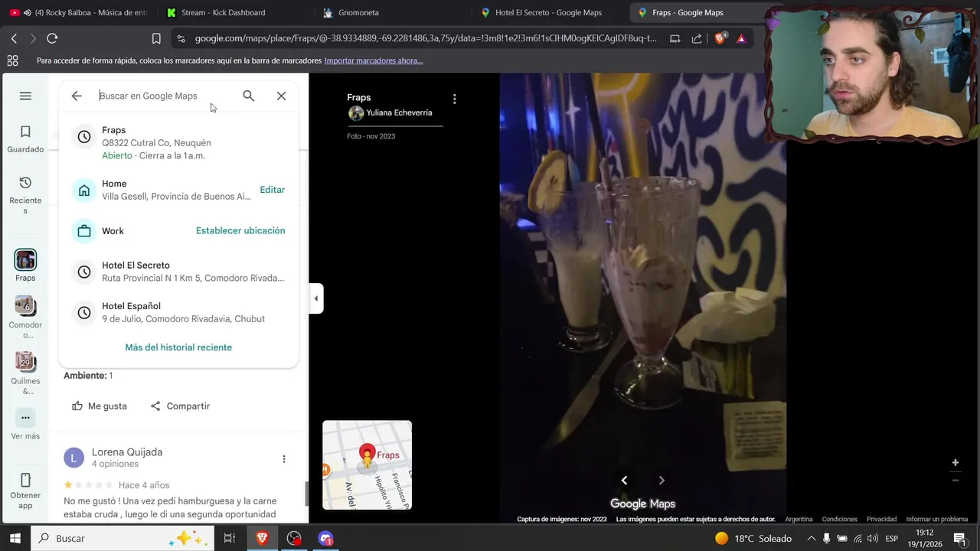Click Establecer ubicación for Work
The width and height of the screenshot is (980, 551).
240,230
